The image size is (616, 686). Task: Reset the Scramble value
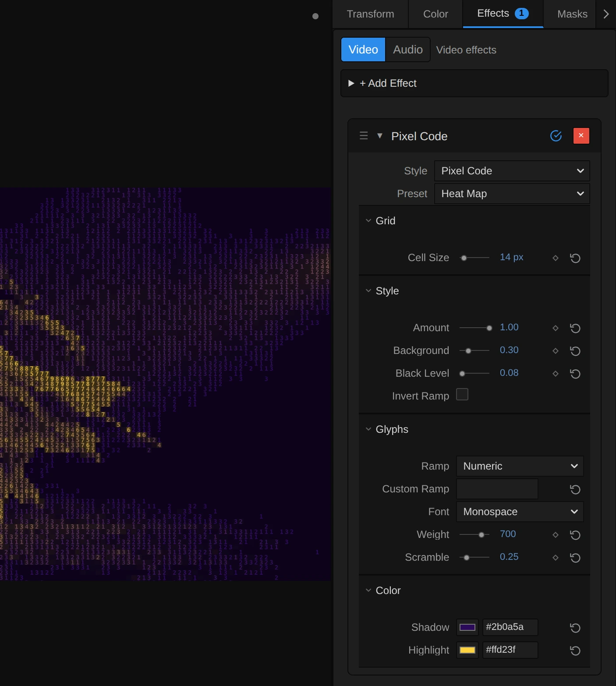click(x=575, y=558)
